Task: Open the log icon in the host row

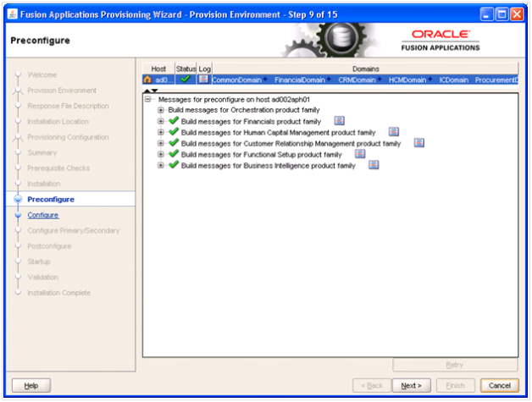Action: pyautogui.click(x=203, y=80)
